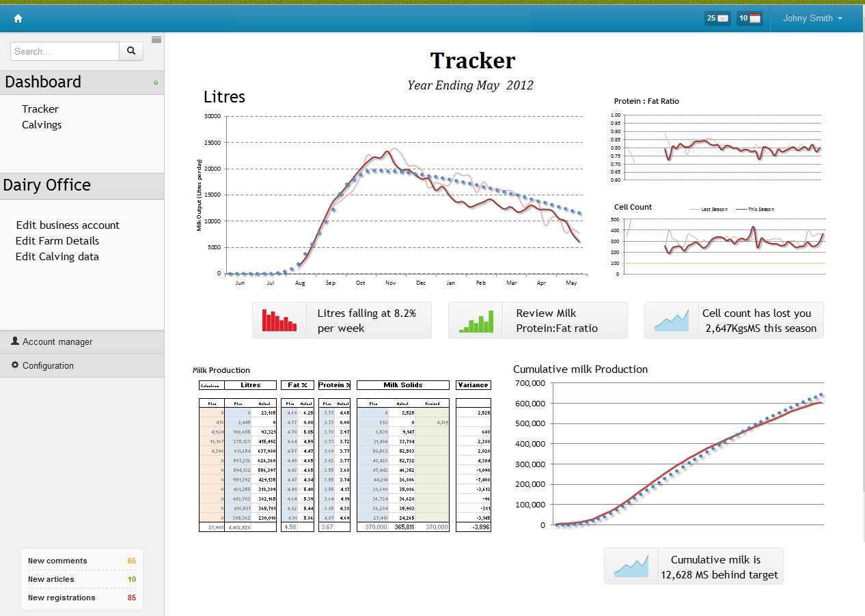The width and height of the screenshot is (865, 616).
Task: Expand the Johny Smith user dropdown
Action: (812, 18)
